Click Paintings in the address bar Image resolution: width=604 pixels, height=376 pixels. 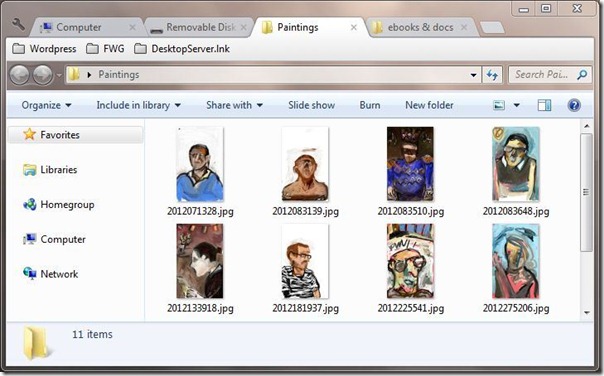pyautogui.click(x=119, y=75)
